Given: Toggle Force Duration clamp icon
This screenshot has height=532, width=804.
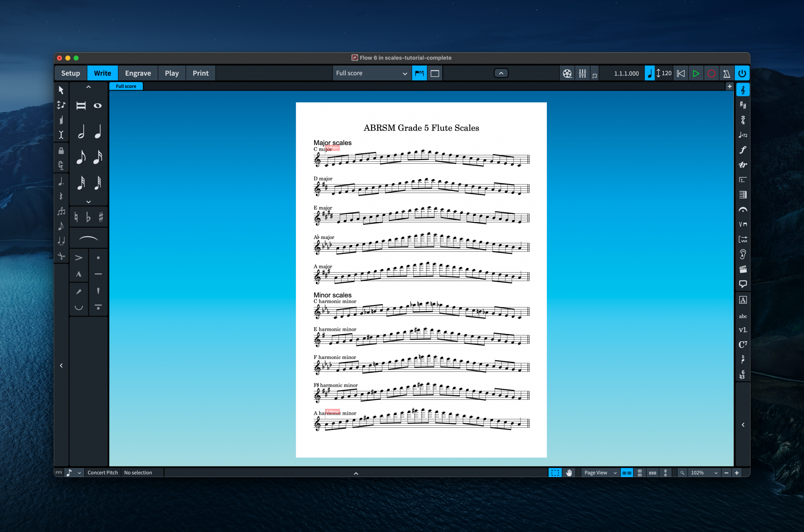Looking at the screenshot, I should [61, 166].
